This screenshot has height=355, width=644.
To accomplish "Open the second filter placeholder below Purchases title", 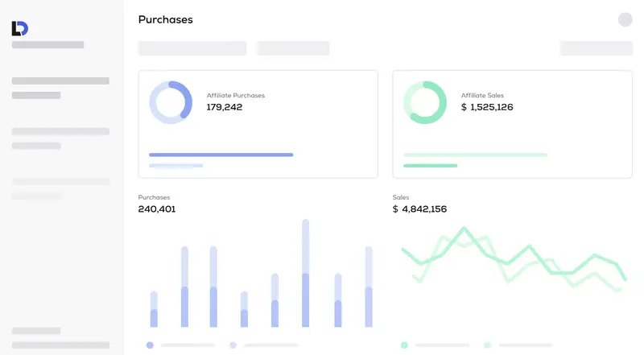I will coord(293,48).
